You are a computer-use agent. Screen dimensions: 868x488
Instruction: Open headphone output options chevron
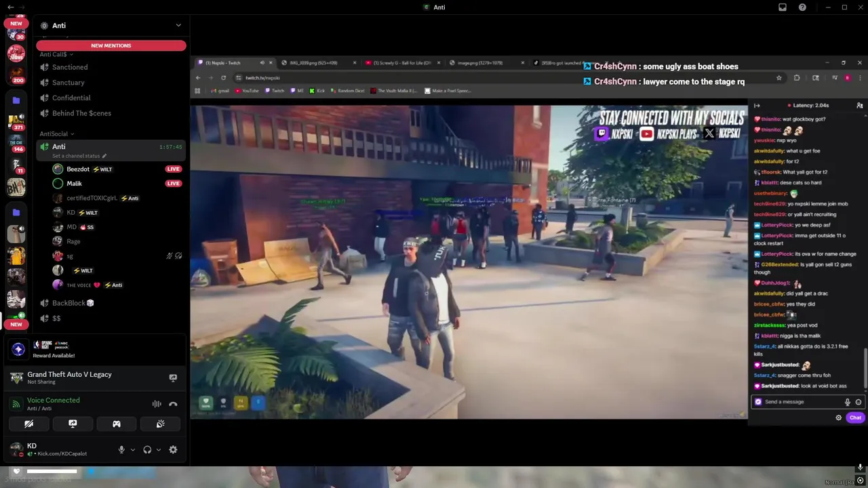(159, 449)
